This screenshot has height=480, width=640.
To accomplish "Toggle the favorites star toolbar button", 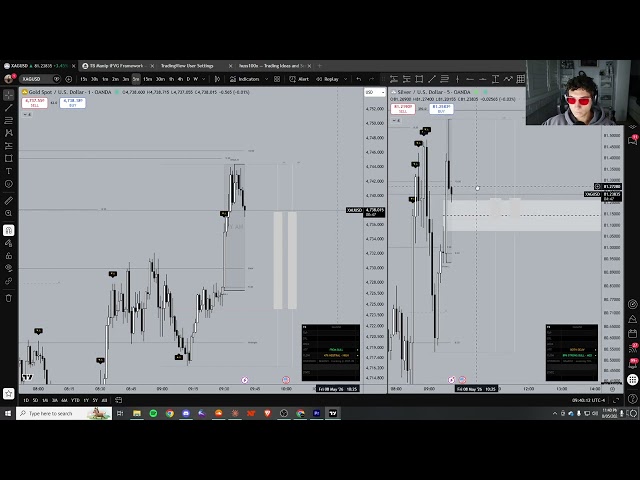I will point(9,393).
